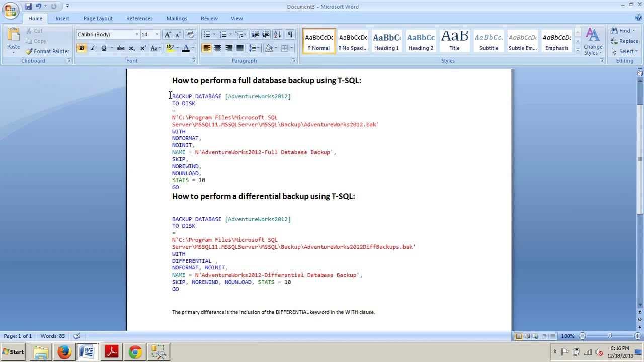Click the proofing errors status icon

[77, 336]
